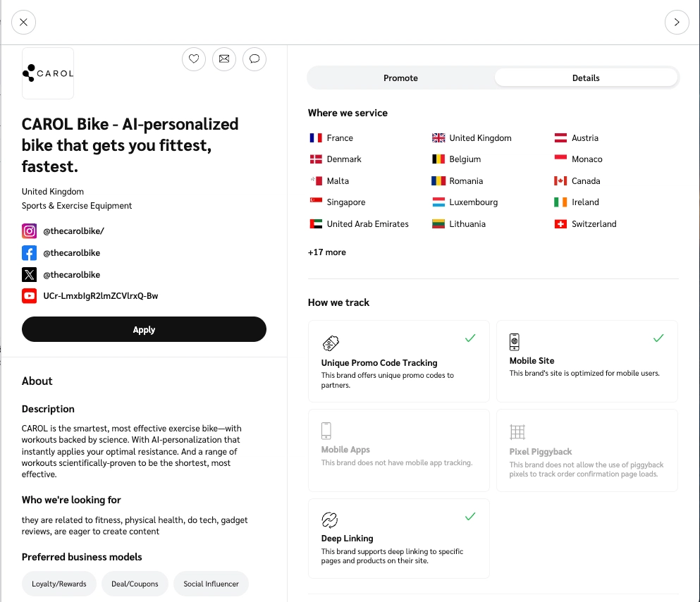Click the chat bubble icon
700x602 pixels.
coord(254,59)
